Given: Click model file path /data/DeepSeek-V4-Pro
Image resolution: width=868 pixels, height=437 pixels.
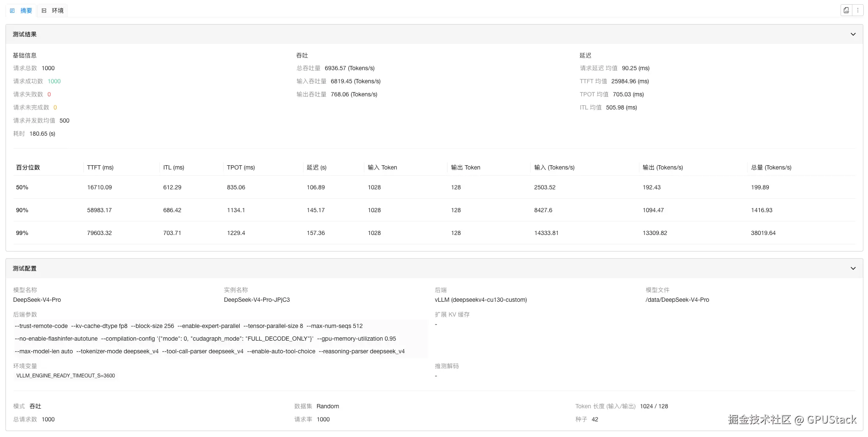Looking at the screenshot, I should coord(677,300).
